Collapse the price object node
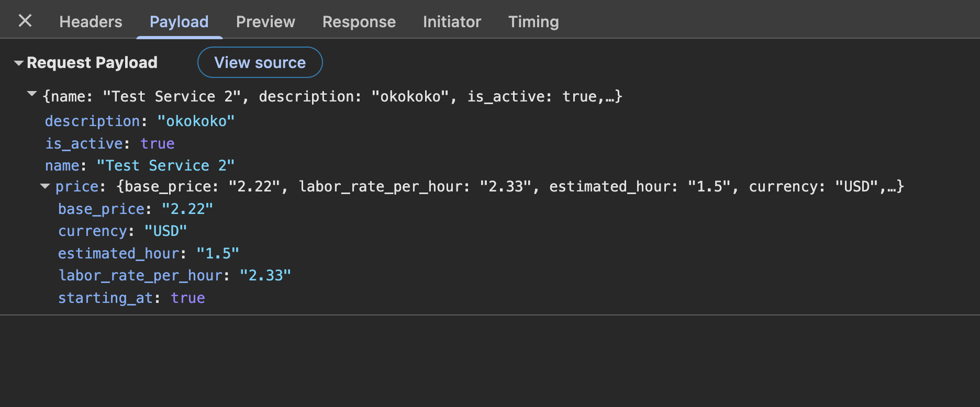Screen dimensions: 980x407 (45, 186)
